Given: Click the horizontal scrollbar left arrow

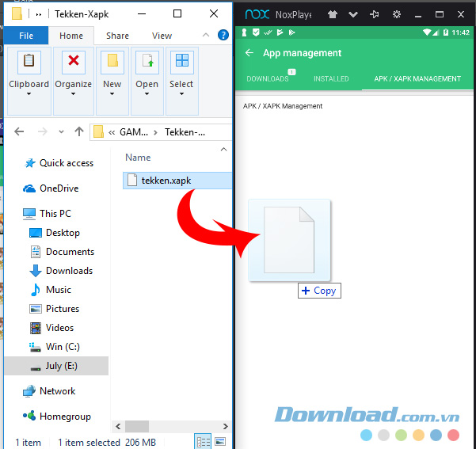Looking at the screenshot, I should [118, 426].
